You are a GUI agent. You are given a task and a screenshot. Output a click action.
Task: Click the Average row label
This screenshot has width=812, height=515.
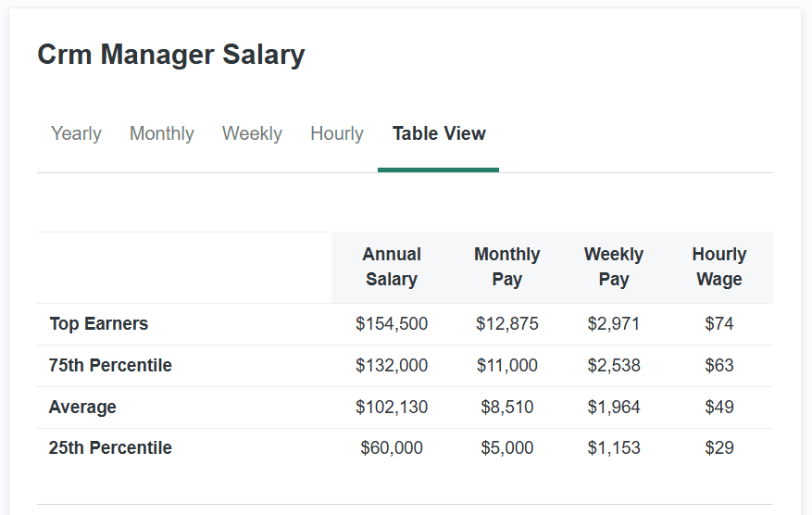[x=83, y=408]
